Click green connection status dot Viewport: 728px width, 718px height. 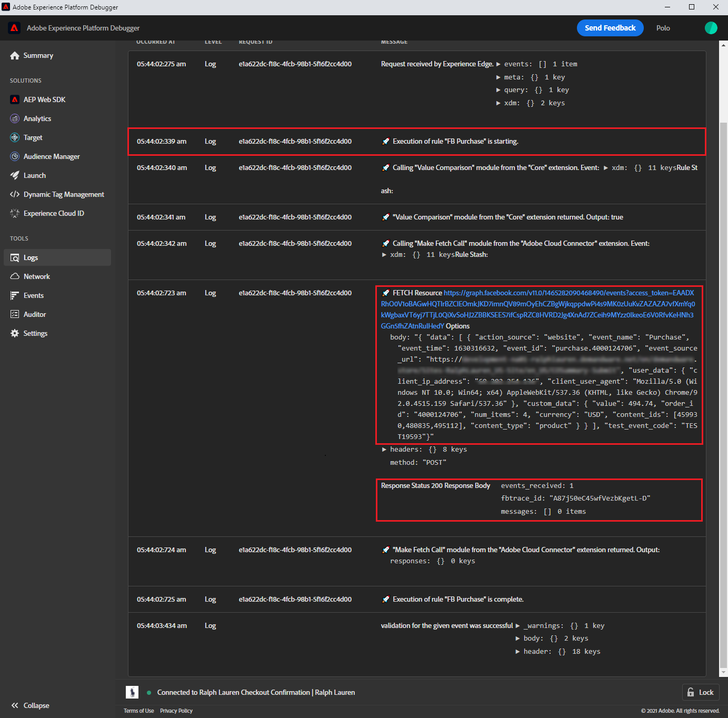[149, 693]
